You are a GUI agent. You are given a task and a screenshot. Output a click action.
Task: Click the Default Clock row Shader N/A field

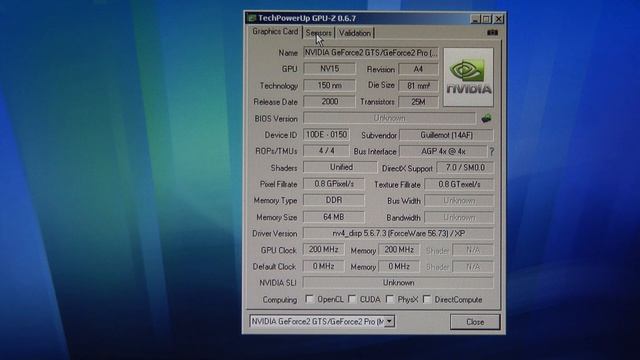(473, 267)
